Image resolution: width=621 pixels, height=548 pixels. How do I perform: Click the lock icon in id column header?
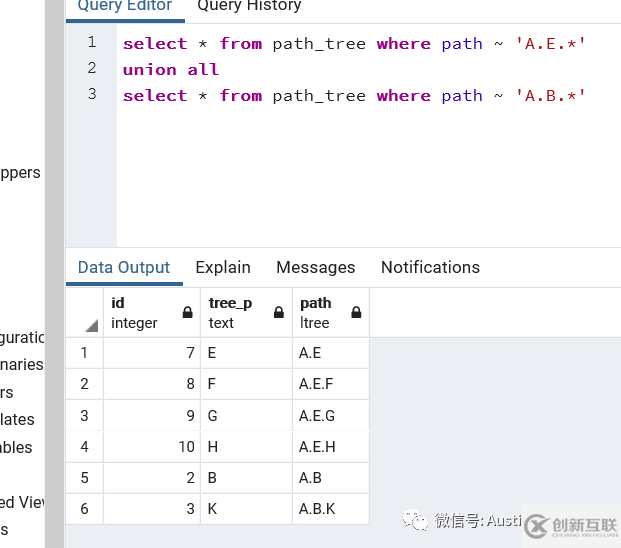click(188, 312)
